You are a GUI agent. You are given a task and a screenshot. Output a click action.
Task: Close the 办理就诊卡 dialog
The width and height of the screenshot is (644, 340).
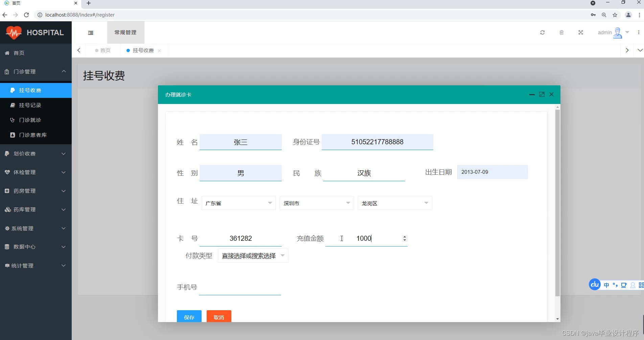coord(552,94)
